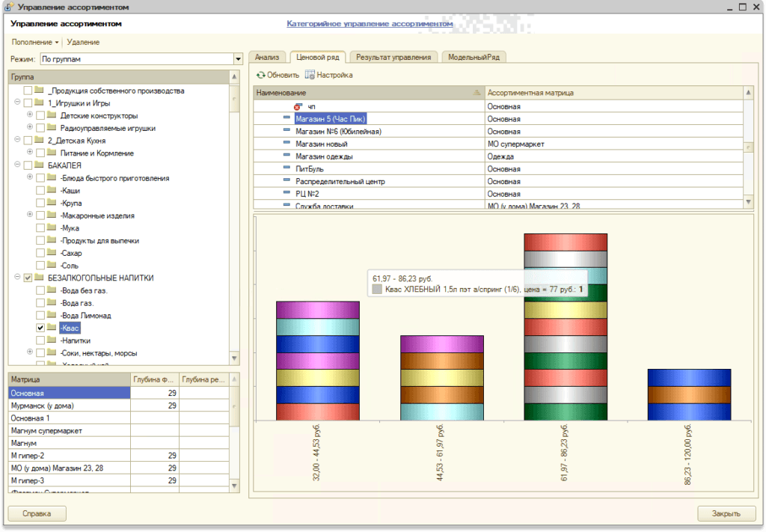Open the Режим dropdown list
This screenshot has width=766, height=532.
[x=239, y=59]
